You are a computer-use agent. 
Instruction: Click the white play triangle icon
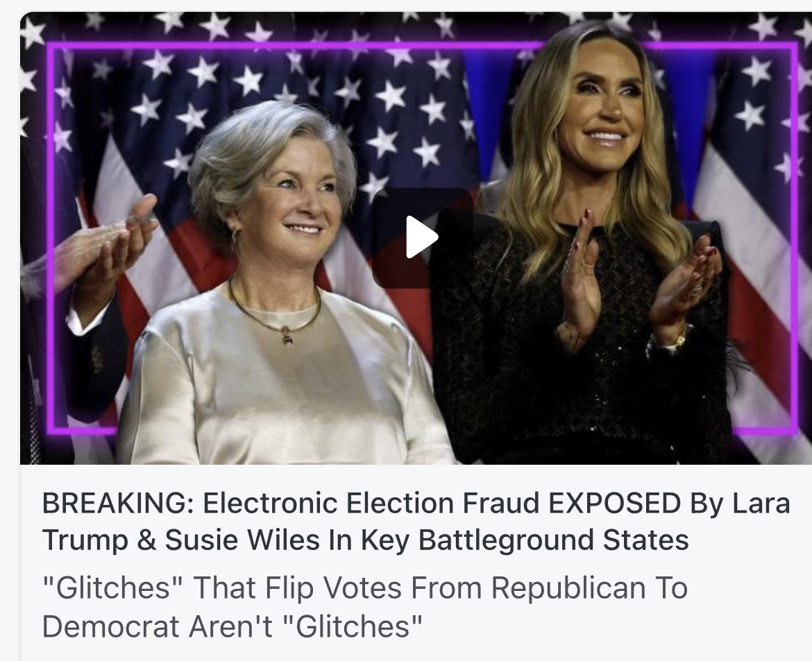[x=422, y=237]
